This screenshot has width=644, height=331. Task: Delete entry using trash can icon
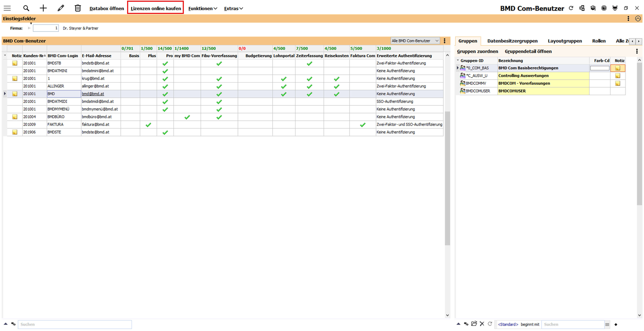point(78,8)
